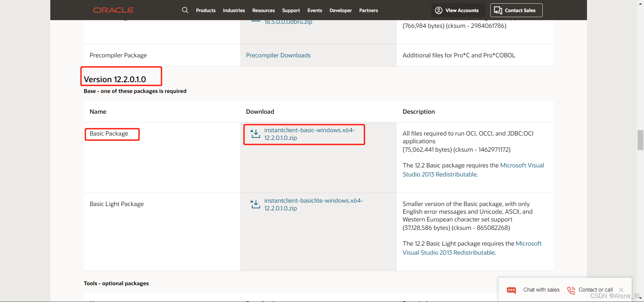
Task: Click the vertical scrollbar on the right
Action: (x=640, y=140)
